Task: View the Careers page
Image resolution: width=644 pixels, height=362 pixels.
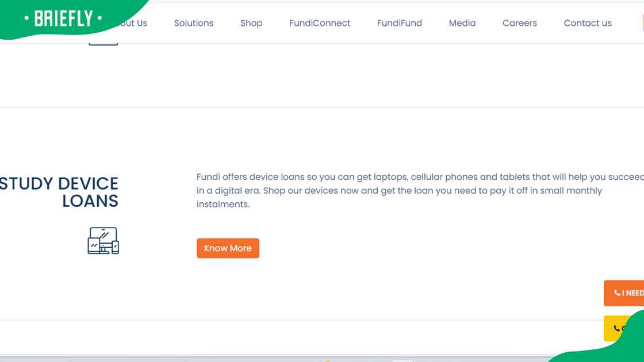Action: click(519, 23)
